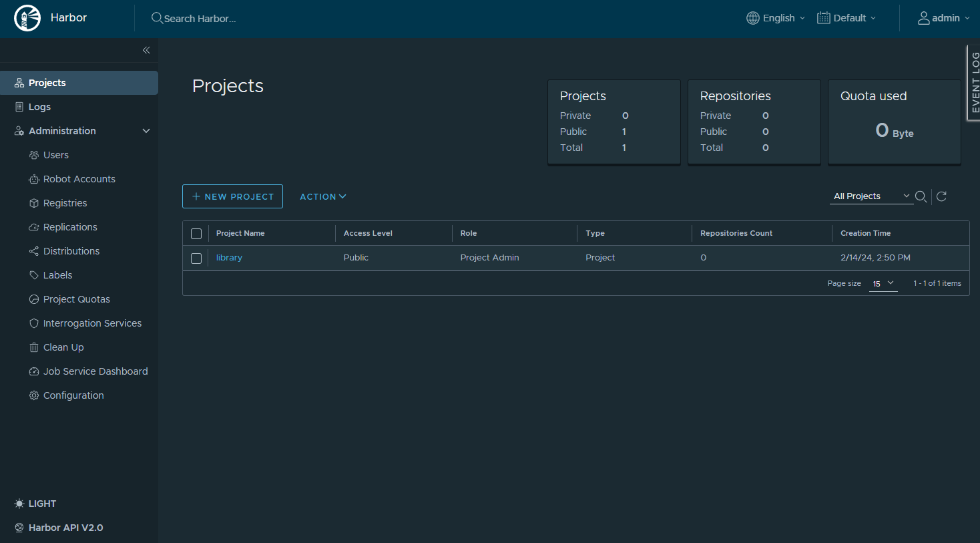Image resolution: width=980 pixels, height=543 pixels.
Task: Sort by Project Name column header
Action: [240, 233]
